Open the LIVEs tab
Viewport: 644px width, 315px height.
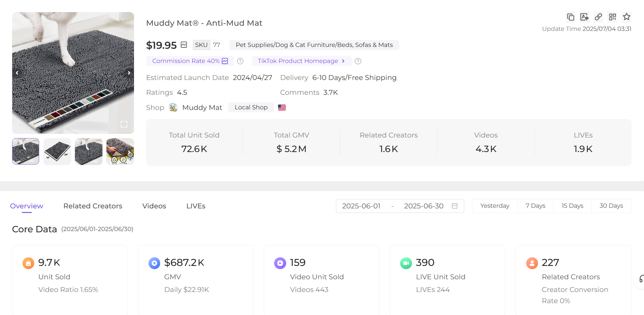pos(196,206)
